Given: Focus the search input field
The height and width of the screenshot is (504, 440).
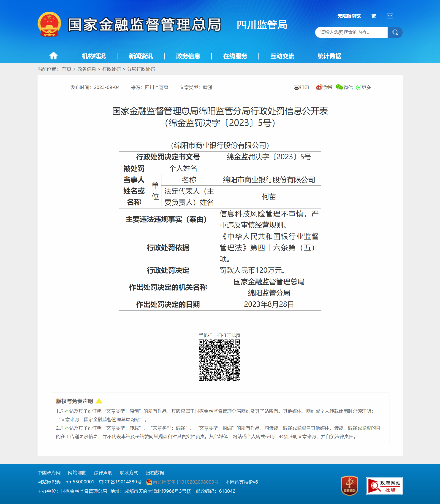Looking at the screenshot, I should pos(351,32).
